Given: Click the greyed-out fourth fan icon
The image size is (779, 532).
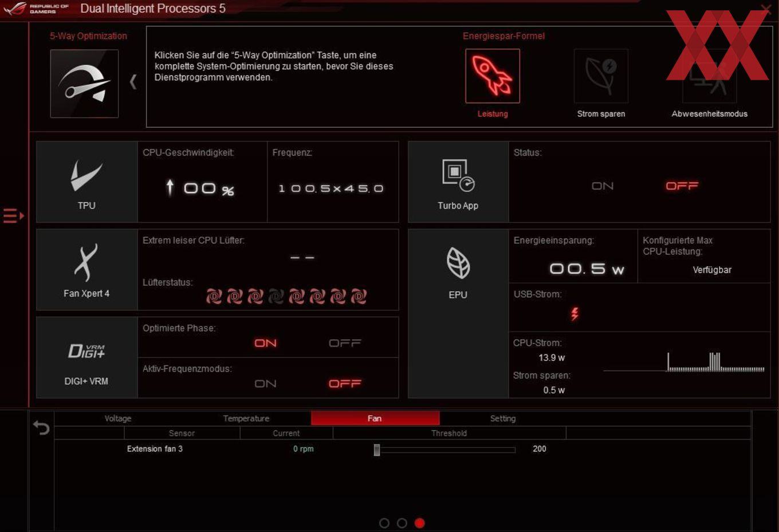Looking at the screenshot, I should point(276,296).
